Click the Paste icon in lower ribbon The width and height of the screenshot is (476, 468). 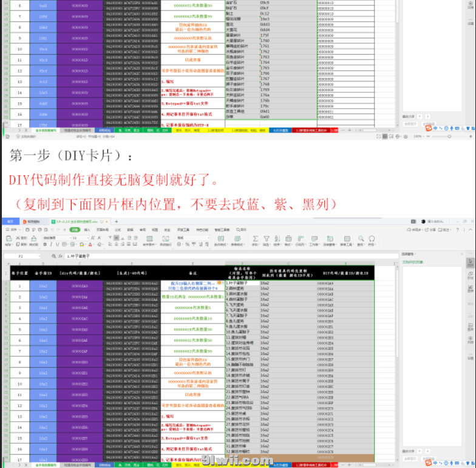pyautogui.click(x=8, y=238)
